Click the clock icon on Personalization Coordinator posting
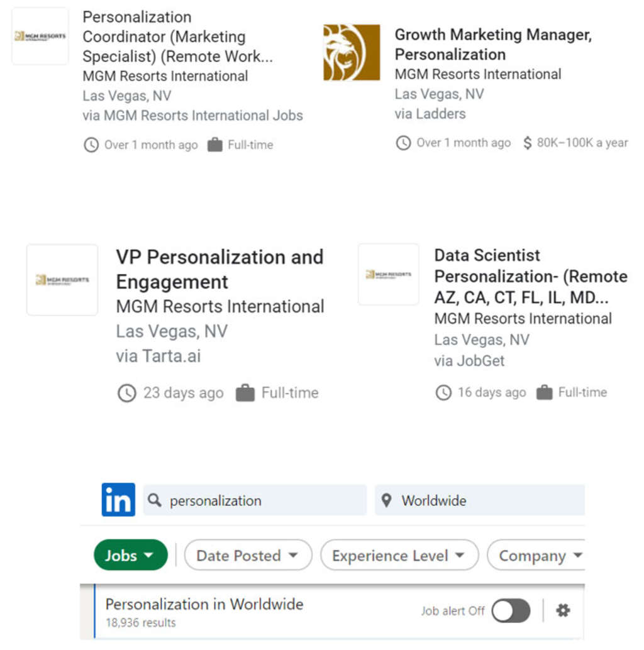The width and height of the screenshot is (644, 650). [x=91, y=145]
